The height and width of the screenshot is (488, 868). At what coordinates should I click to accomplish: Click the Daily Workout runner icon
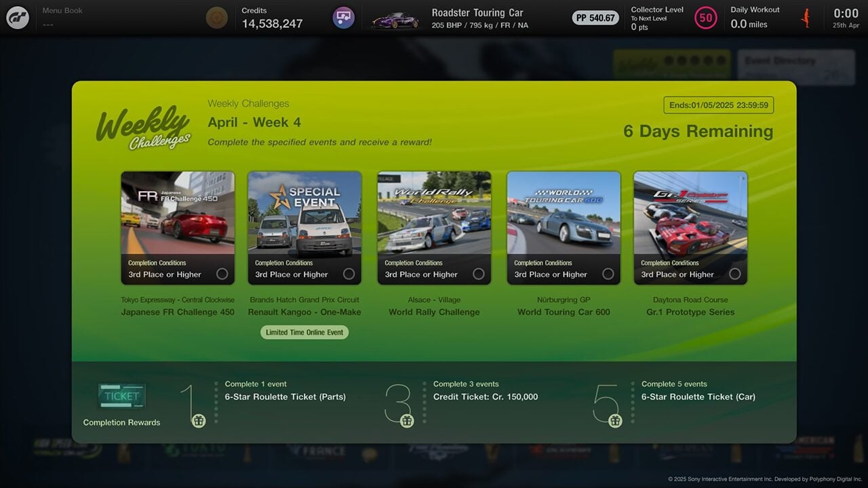click(806, 18)
